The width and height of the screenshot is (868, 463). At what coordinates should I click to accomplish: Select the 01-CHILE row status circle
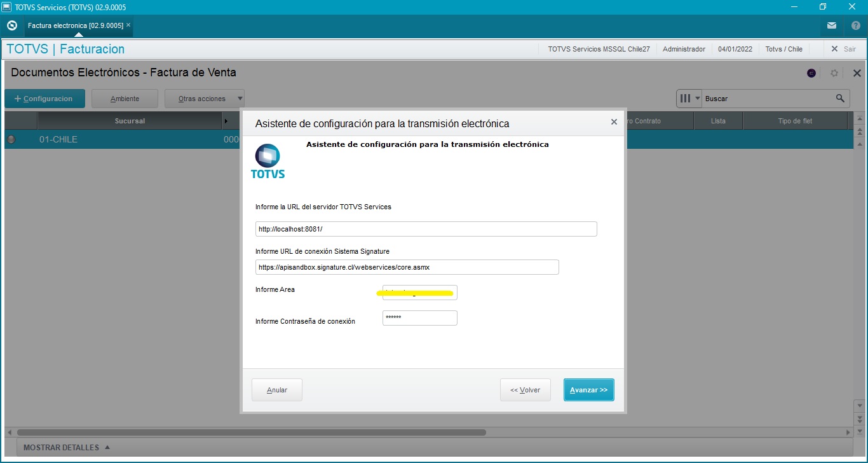[11, 139]
